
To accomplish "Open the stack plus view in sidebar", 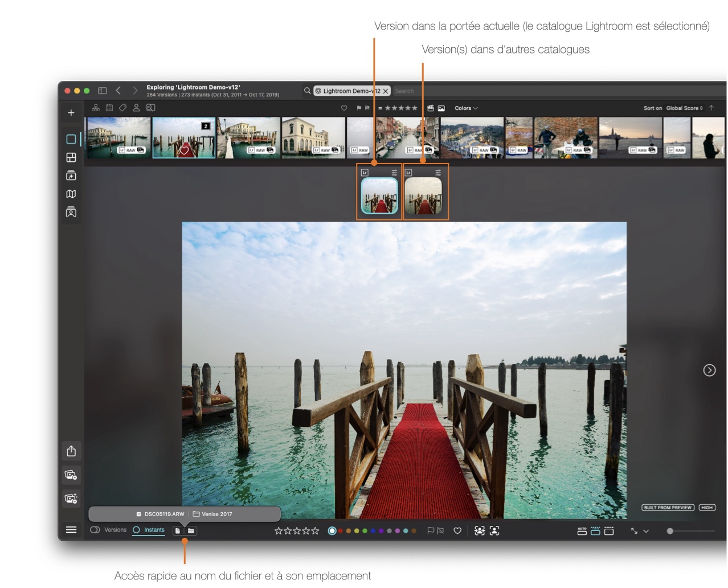I will point(71,175).
